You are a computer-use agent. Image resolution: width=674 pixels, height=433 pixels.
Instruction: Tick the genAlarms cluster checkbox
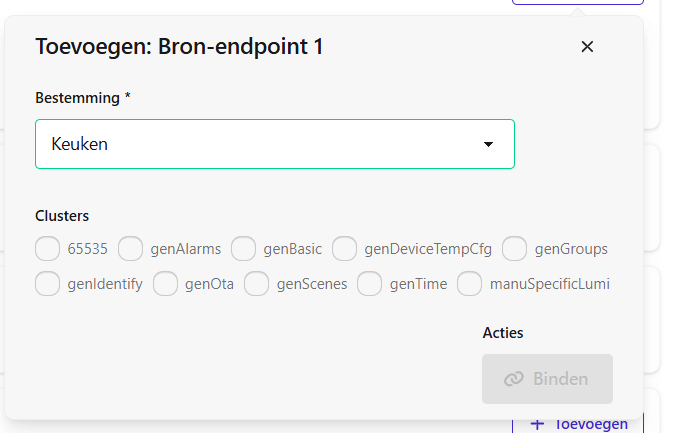tap(131, 248)
